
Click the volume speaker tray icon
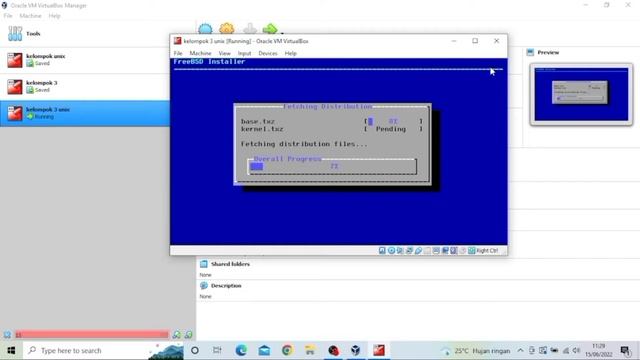pyautogui.click(x=576, y=351)
